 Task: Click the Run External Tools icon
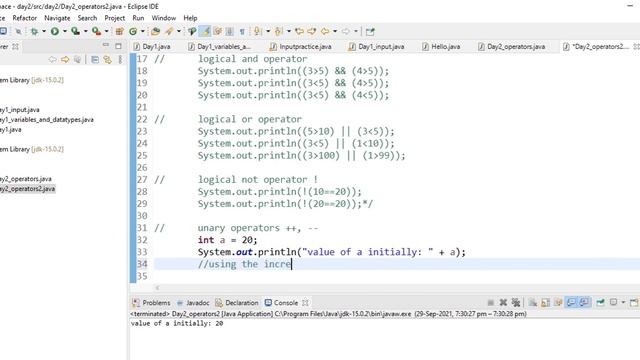[x=96, y=31]
